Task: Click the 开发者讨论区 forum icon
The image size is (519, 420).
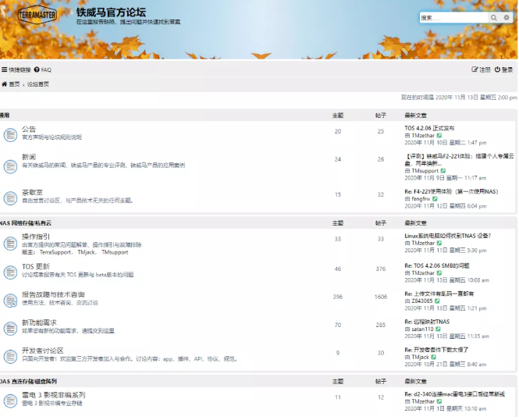Action: coord(10,356)
